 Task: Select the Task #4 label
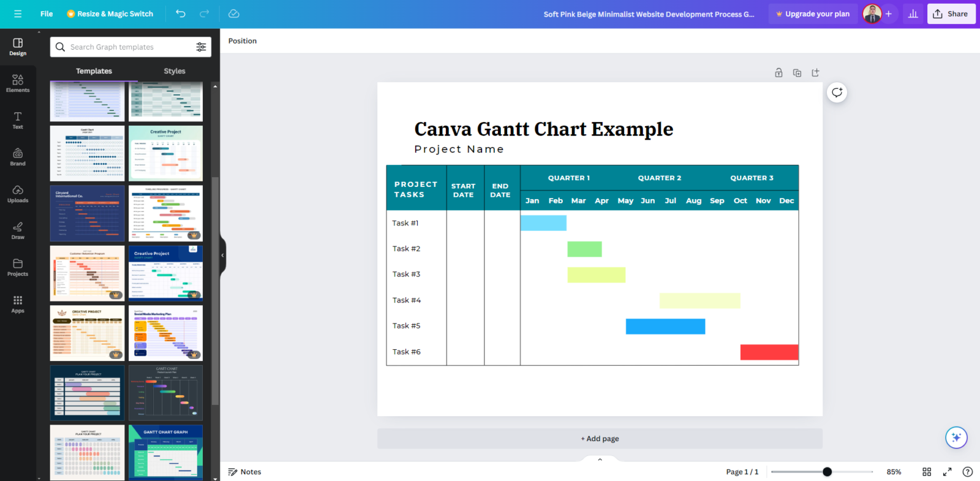[407, 300]
